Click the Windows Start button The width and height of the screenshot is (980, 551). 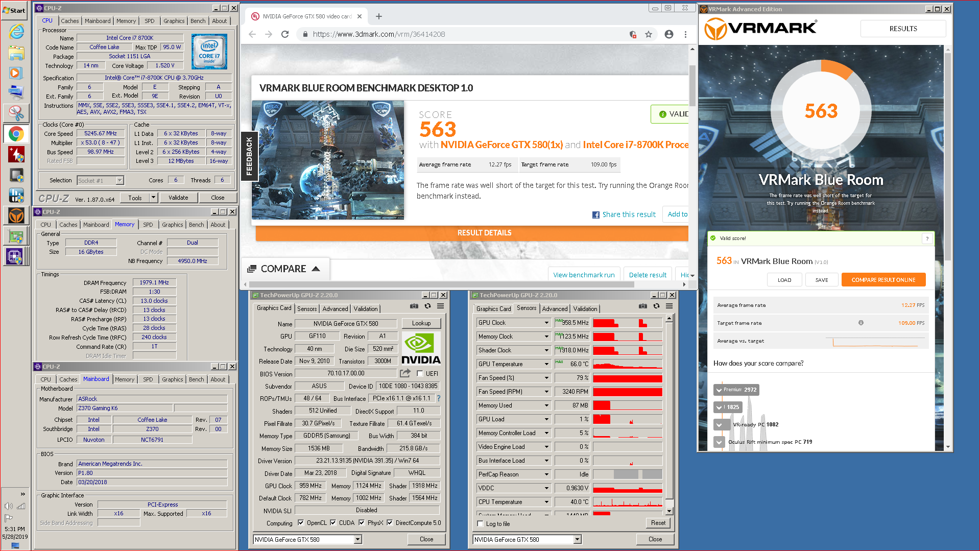pos(14,10)
